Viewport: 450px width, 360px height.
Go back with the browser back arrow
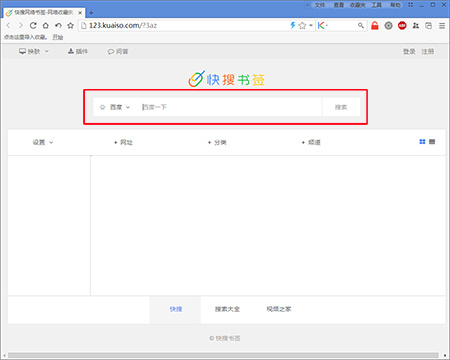click(x=9, y=25)
